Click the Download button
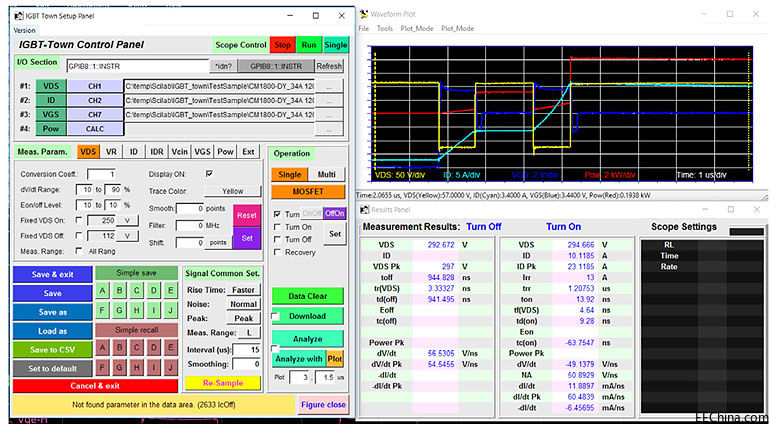The height and width of the screenshot is (430, 777). pos(307,316)
